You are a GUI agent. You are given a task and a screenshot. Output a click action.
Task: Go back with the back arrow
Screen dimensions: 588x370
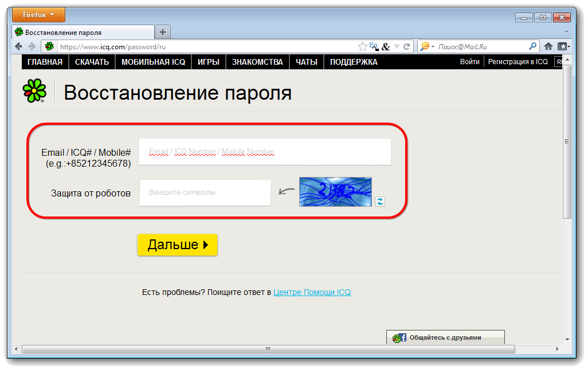pyautogui.click(x=18, y=46)
